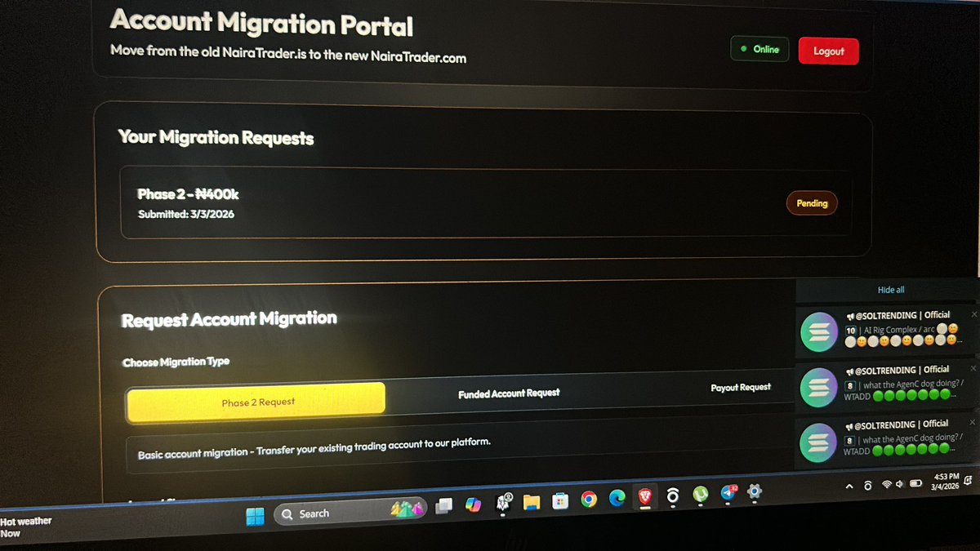
Task: Switch to Brave browser in the taskbar
Action: [644, 495]
